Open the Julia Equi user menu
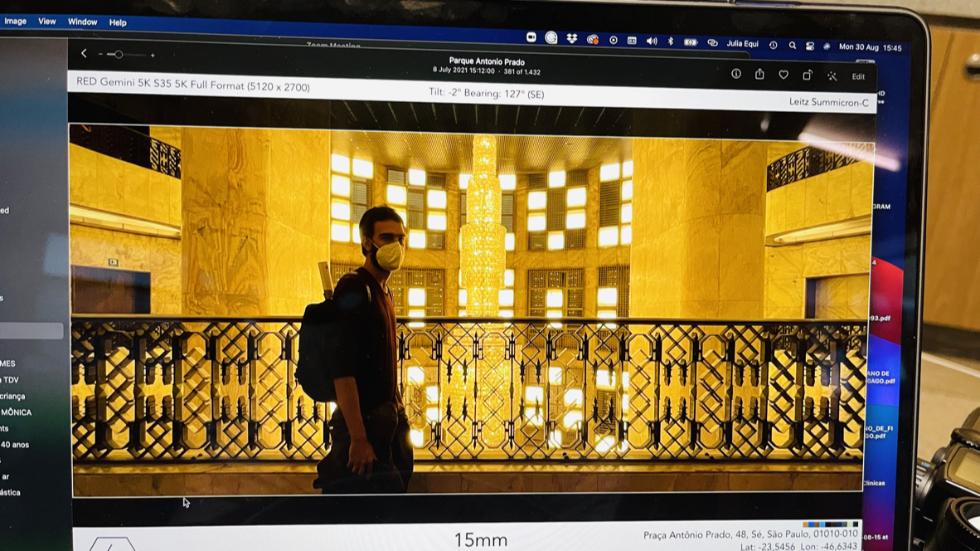This screenshot has height=551, width=980. (743, 44)
